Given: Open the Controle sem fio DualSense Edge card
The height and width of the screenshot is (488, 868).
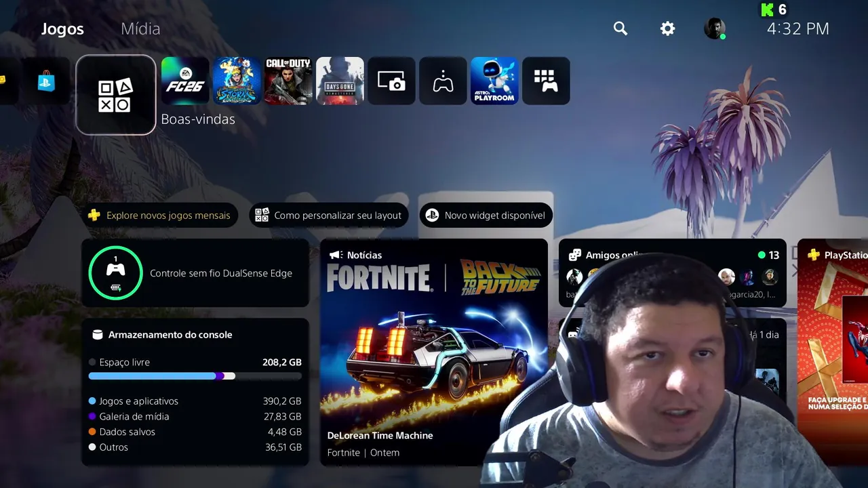Looking at the screenshot, I should point(195,272).
